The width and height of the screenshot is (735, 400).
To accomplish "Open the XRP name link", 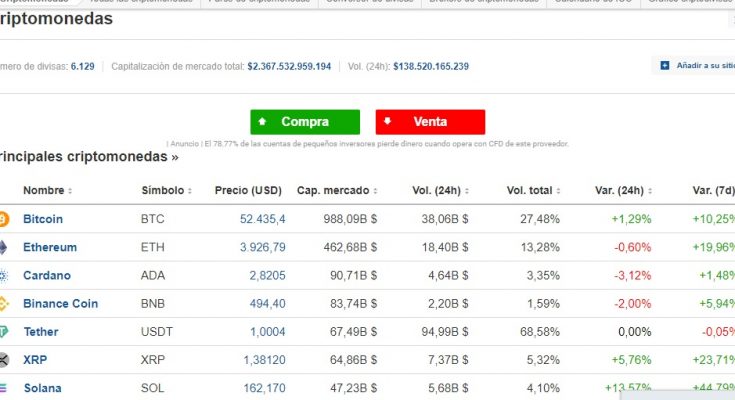I will click(x=35, y=360).
